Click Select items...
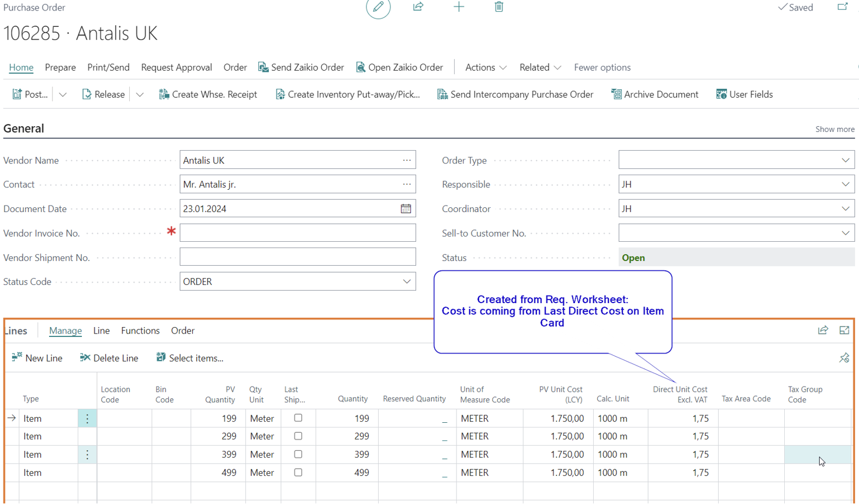 click(189, 358)
